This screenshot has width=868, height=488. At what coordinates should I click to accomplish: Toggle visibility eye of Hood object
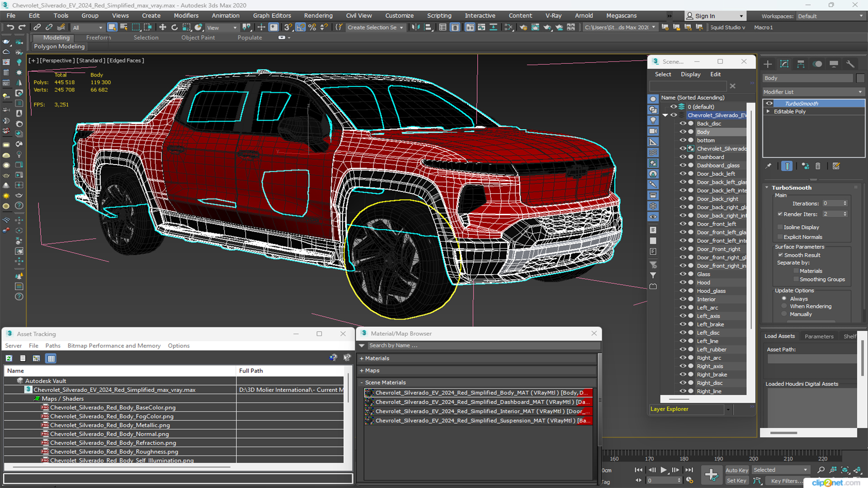click(683, 282)
